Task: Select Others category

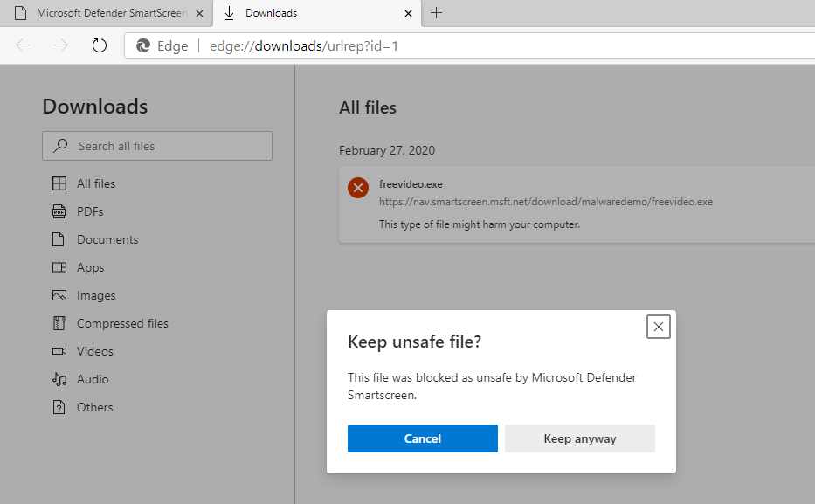Action: coord(94,407)
